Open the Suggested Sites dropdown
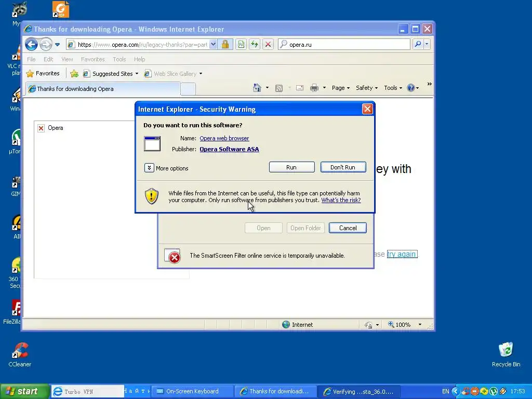The height and width of the screenshot is (399, 532). (111, 74)
